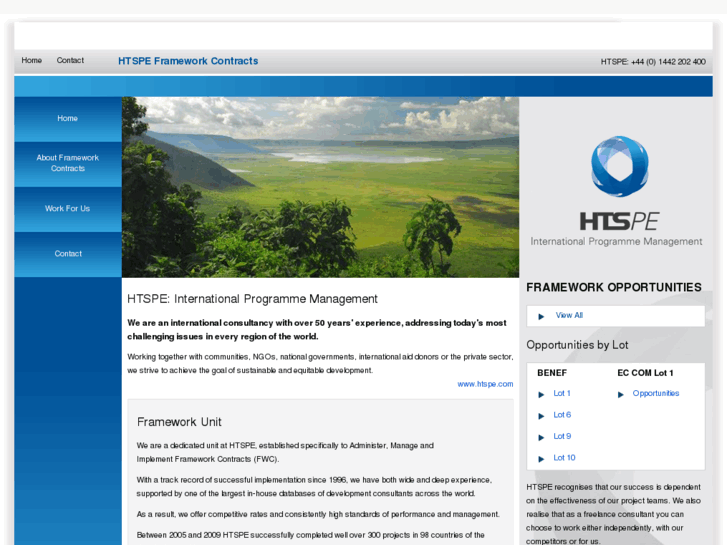Click the FRAMEWORK OPPORTUNITIES heading
This screenshot has width=727, height=545.
click(614, 287)
